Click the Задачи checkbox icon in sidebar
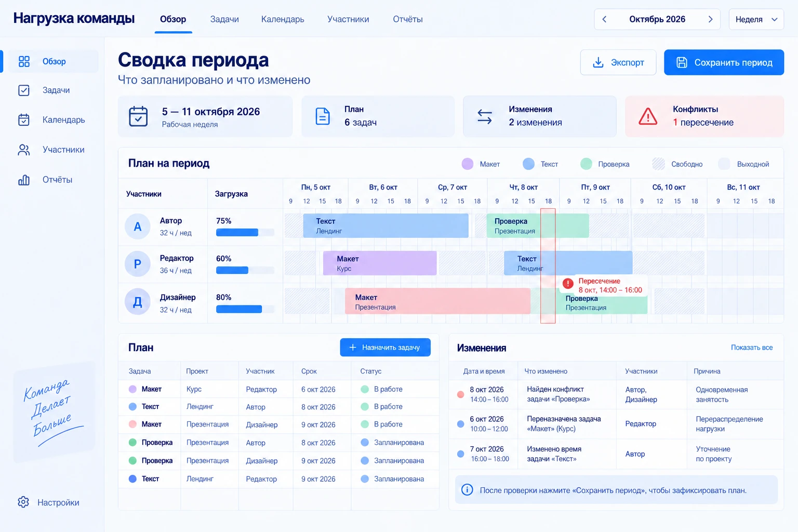798x532 pixels. 24,90
